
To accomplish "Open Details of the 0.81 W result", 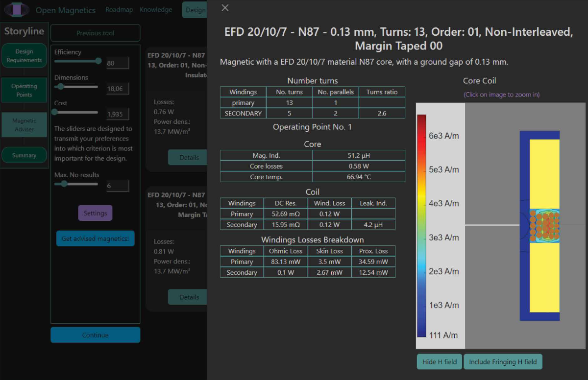I will [x=189, y=297].
